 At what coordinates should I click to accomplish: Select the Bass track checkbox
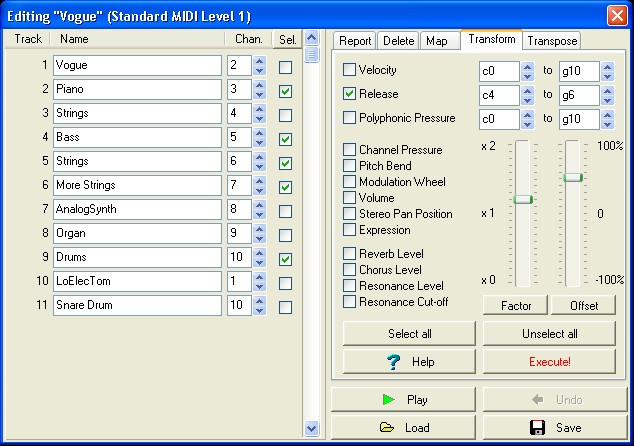pos(286,139)
